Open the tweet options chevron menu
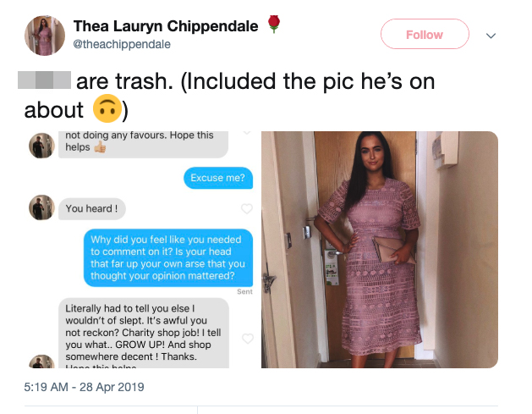Image resolution: width=532 pixels, height=414 pixels. coord(491,36)
